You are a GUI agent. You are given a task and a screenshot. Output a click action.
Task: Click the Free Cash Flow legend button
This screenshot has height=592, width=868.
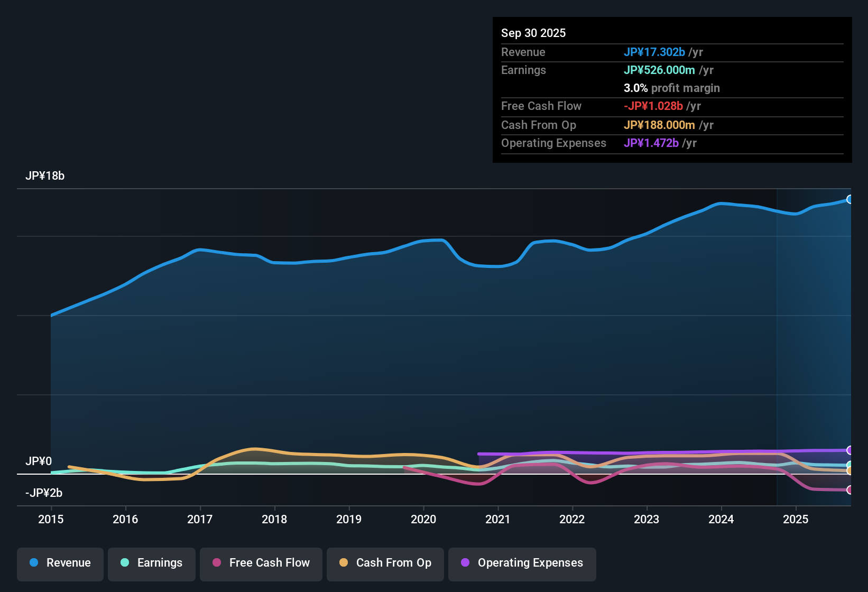261,563
